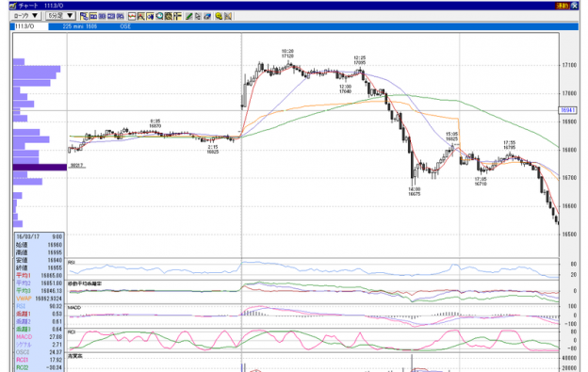Click the yellow magnifier search icon
The image size is (588, 372).
[219, 16]
